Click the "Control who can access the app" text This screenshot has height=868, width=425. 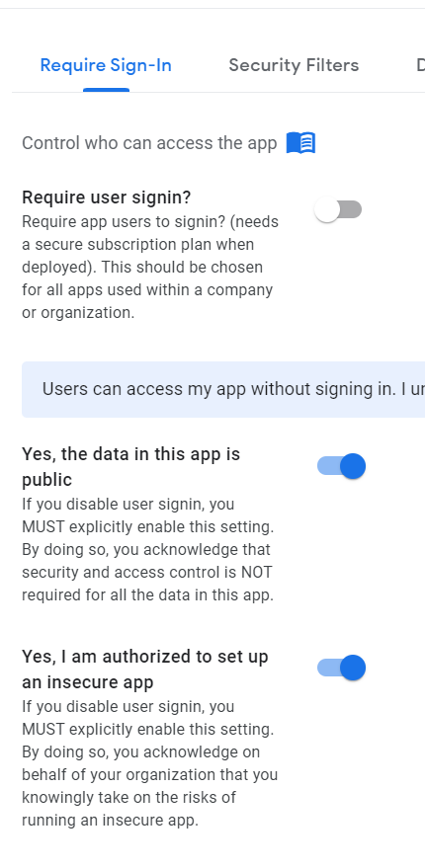click(149, 143)
